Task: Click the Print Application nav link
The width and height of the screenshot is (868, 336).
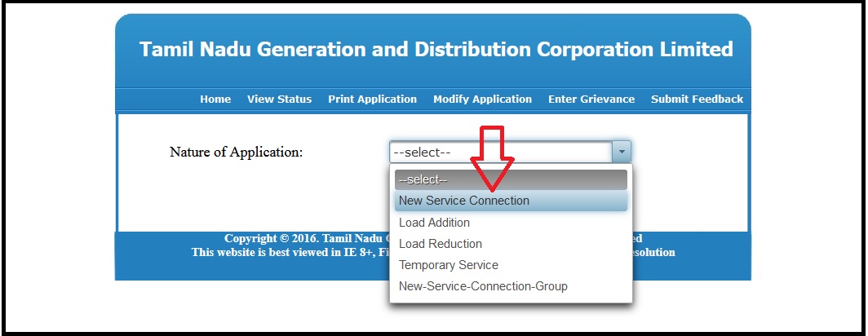Action: click(372, 99)
